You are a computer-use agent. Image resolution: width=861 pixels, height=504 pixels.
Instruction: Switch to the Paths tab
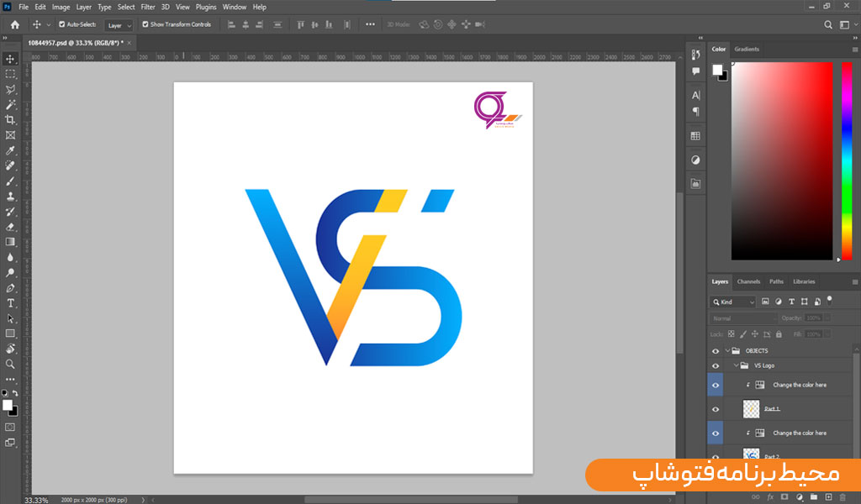pyautogui.click(x=776, y=282)
